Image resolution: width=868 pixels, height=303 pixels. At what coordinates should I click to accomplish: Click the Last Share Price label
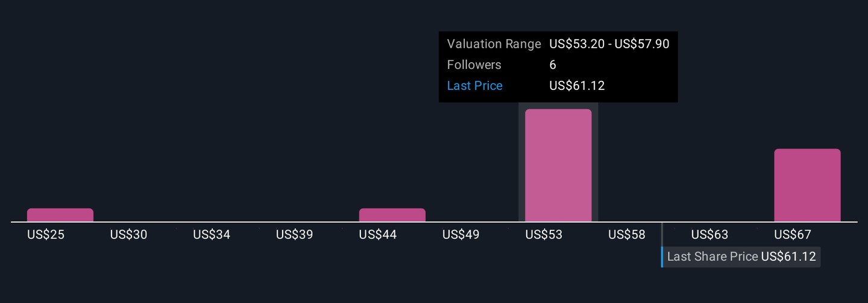[712, 257]
